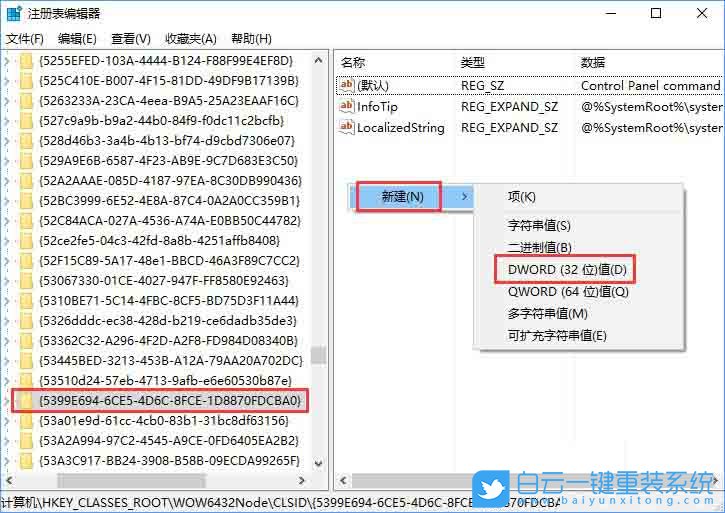Click folder icon of {53362C32-A296-4F2D-A2F8-FD984D08340B}
Viewport: 725px width, 513px height.
(x=26, y=340)
